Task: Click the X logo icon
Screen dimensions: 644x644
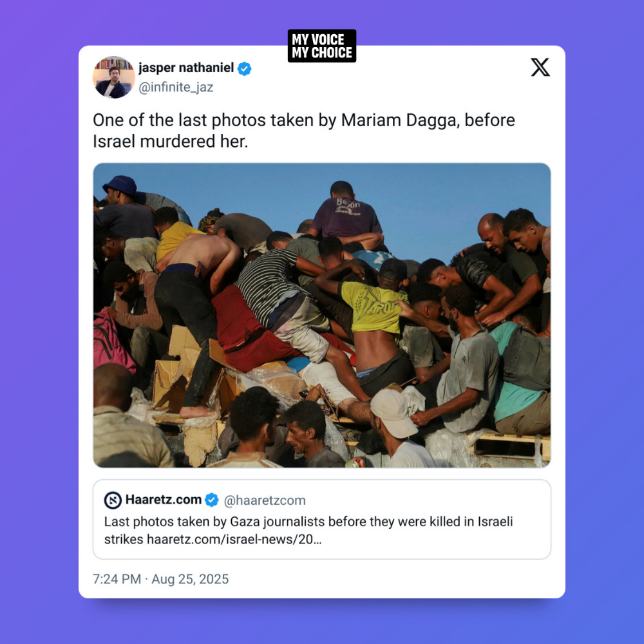Action: coord(540,67)
